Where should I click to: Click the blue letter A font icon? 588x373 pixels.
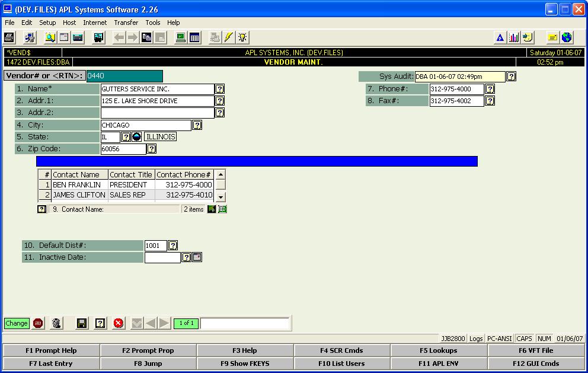tap(500, 37)
